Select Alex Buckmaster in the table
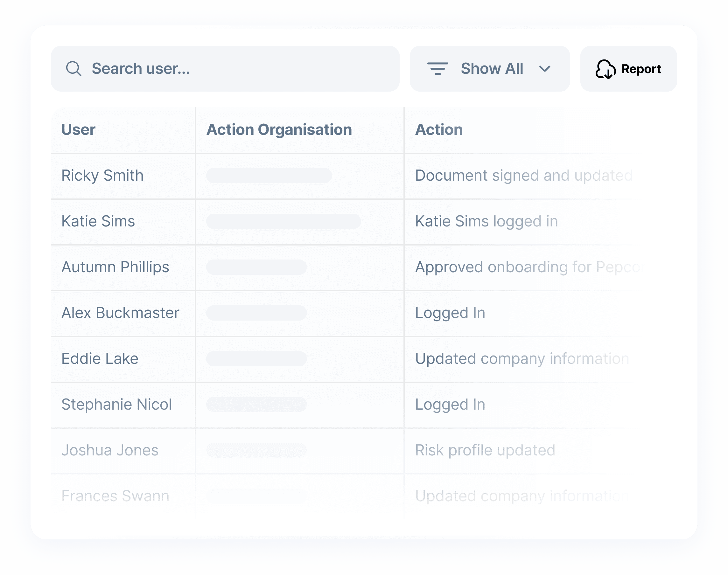This screenshot has height=575, width=728. [120, 313]
